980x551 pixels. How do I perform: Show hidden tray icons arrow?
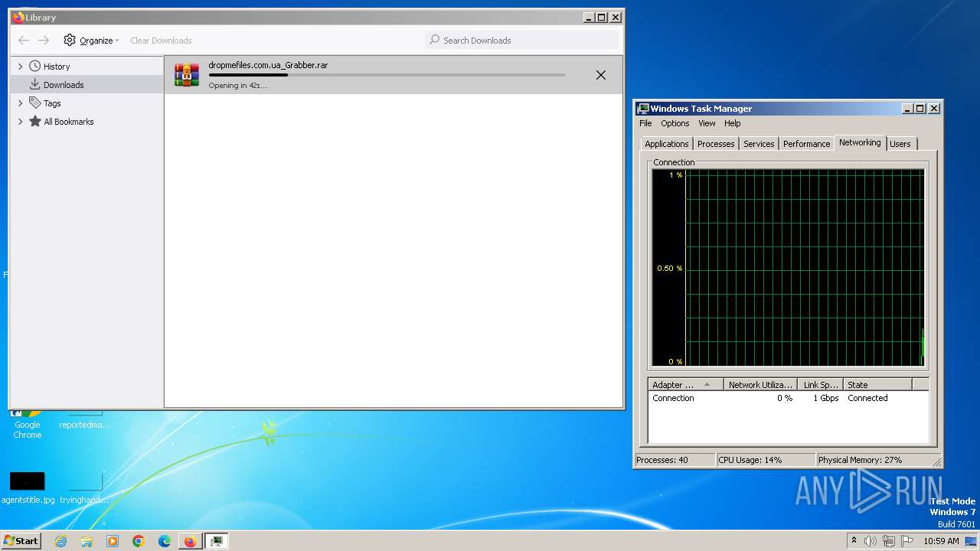click(854, 540)
